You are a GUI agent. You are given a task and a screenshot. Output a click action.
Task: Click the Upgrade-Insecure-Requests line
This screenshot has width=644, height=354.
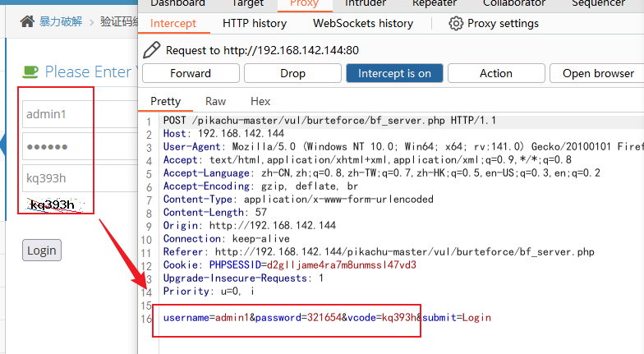coord(243,278)
